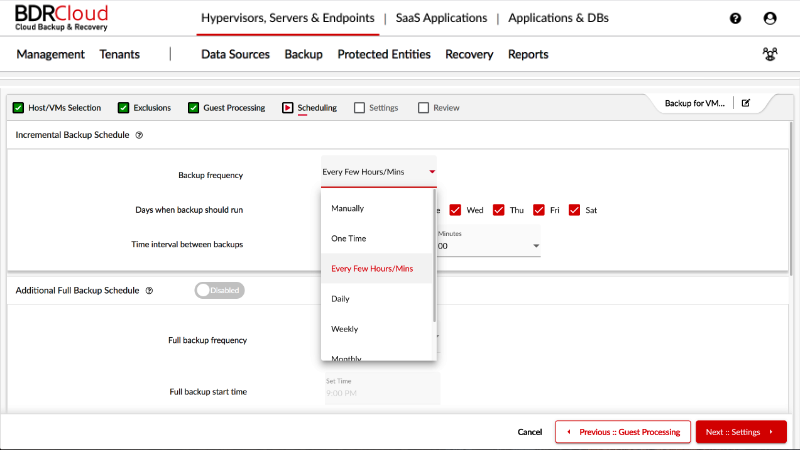Click the Additional Full Backup Schedule help icon

click(x=149, y=291)
